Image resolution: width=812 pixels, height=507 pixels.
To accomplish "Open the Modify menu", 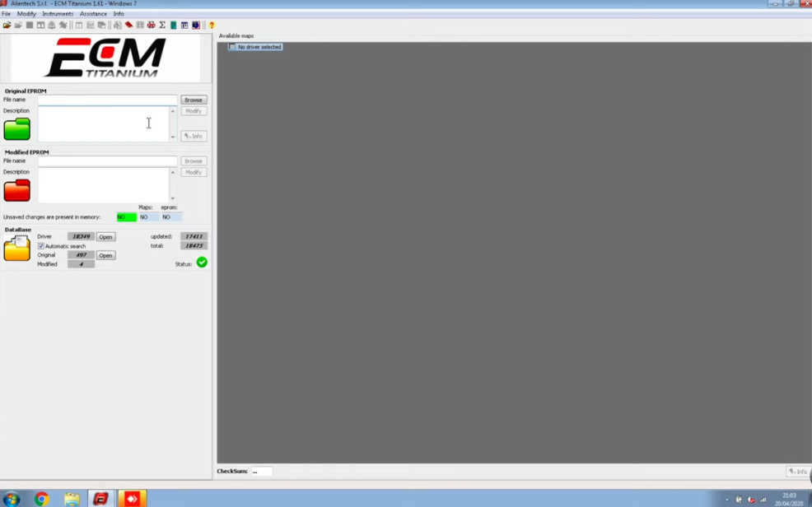I will pos(26,14).
